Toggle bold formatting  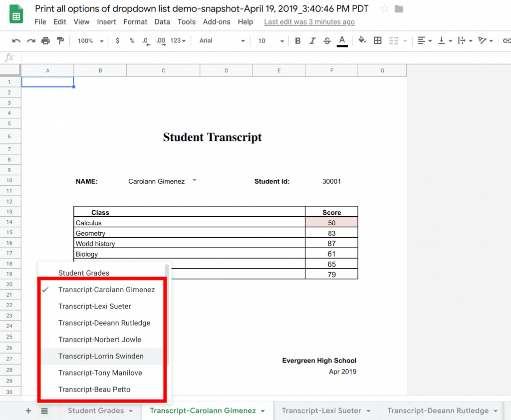[298, 40]
